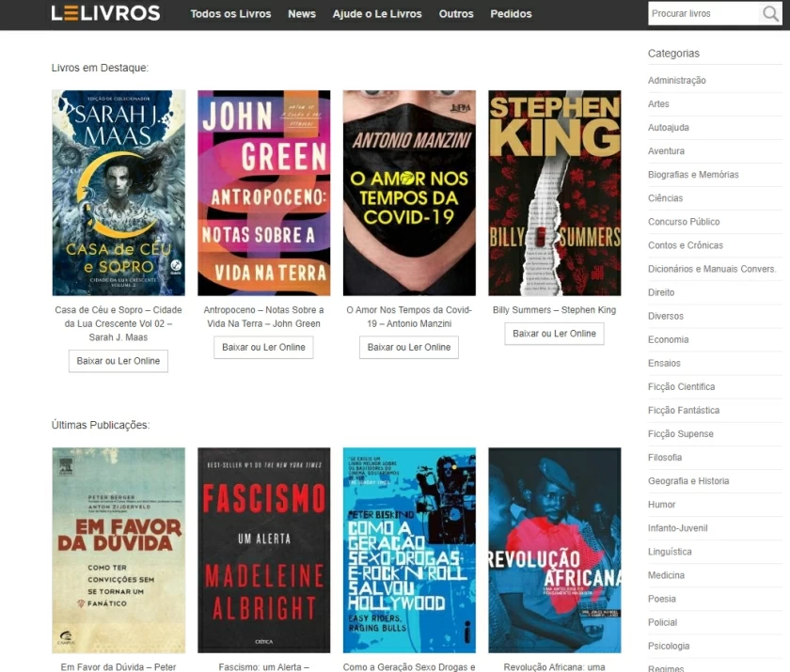Viewport: 790px width, 672px height.
Task: Click Baixar ou Ler Online for Billy Summers
Action: (554, 334)
